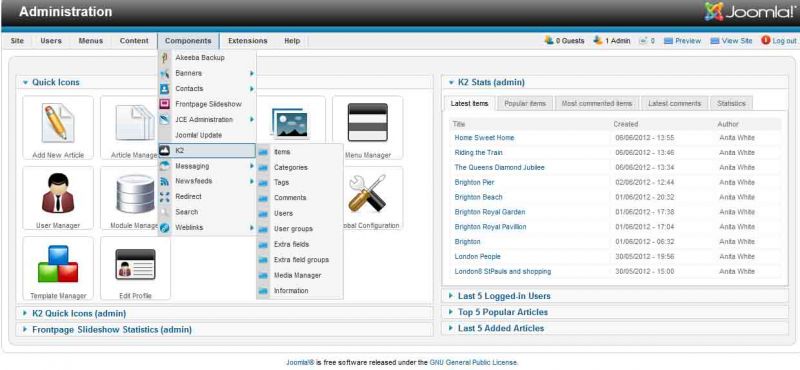Image resolution: width=800 pixels, height=370 pixels.
Task: Collapse the Quick Icons panel
Action: point(26,82)
